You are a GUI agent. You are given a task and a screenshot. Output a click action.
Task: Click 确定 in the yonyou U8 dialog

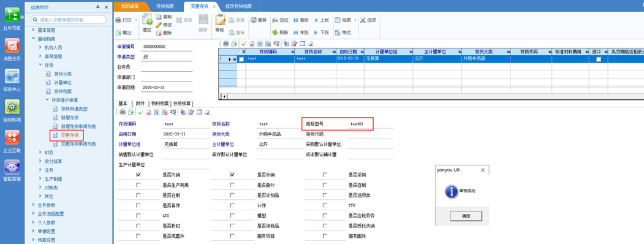coord(466,216)
